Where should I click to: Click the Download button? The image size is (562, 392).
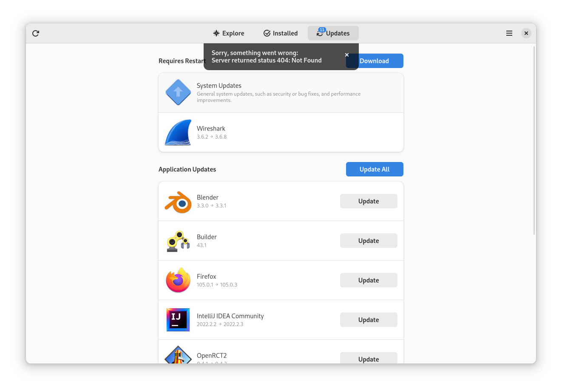[x=375, y=61]
